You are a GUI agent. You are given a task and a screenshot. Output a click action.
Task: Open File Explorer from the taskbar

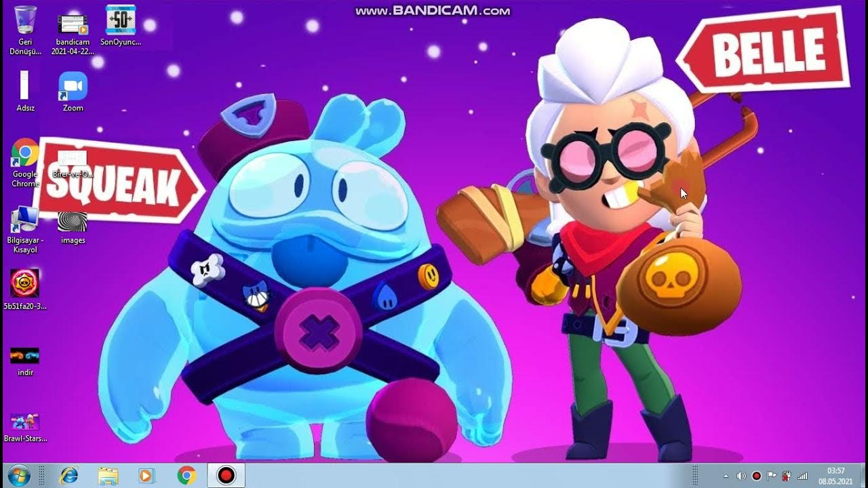(x=108, y=475)
